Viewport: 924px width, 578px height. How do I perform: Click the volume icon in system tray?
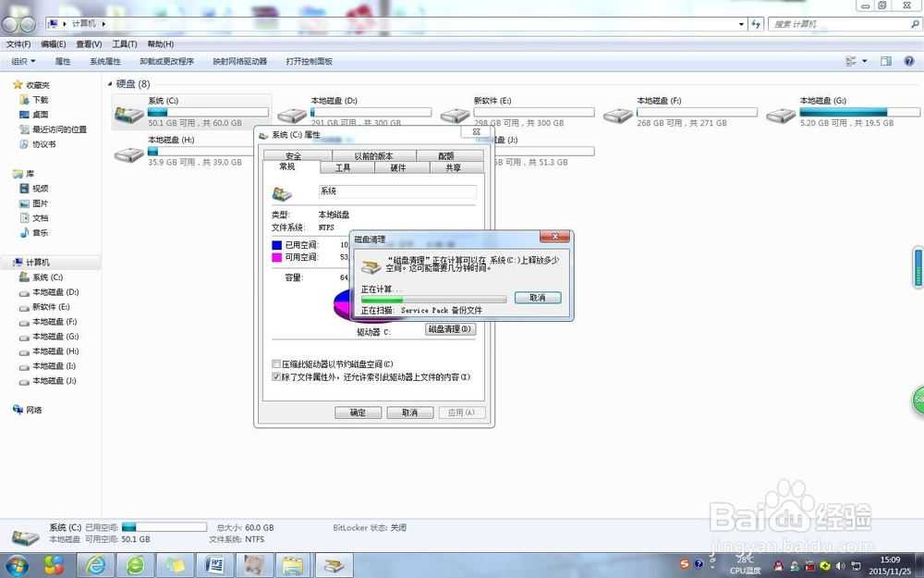click(x=840, y=566)
